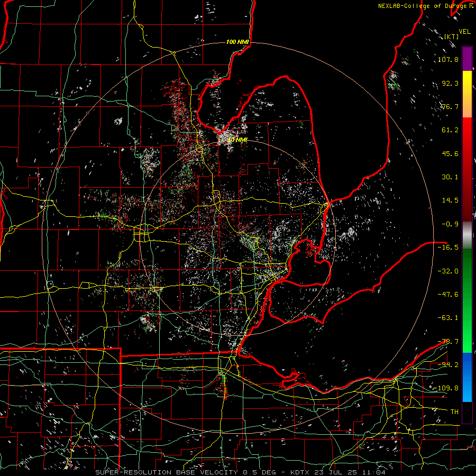The width and height of the screenshot is (476, 476).
Task: Click the 92.3 velocity scale value
Action: (x=450, y=83)
